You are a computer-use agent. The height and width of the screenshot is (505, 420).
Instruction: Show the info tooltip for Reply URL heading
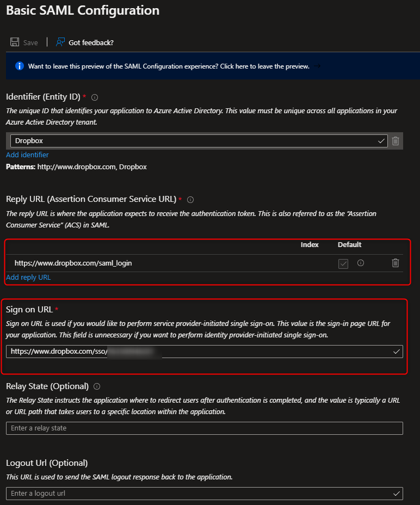(190, 200)
